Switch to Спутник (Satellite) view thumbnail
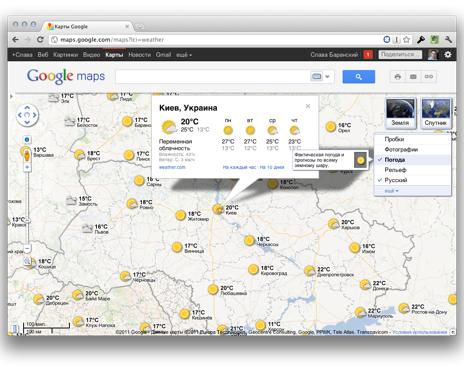 pyautogui.click(x=436, y=113)
